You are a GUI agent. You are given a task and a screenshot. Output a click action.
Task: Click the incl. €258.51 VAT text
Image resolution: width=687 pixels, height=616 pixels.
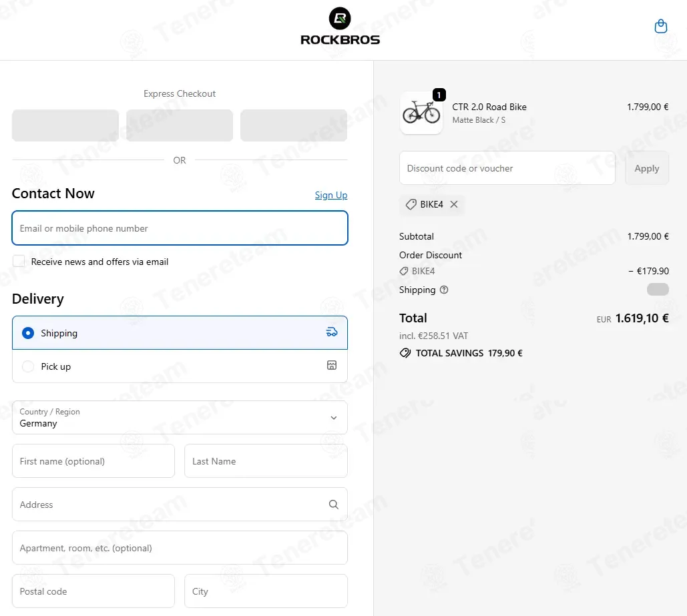pos(433,336)
